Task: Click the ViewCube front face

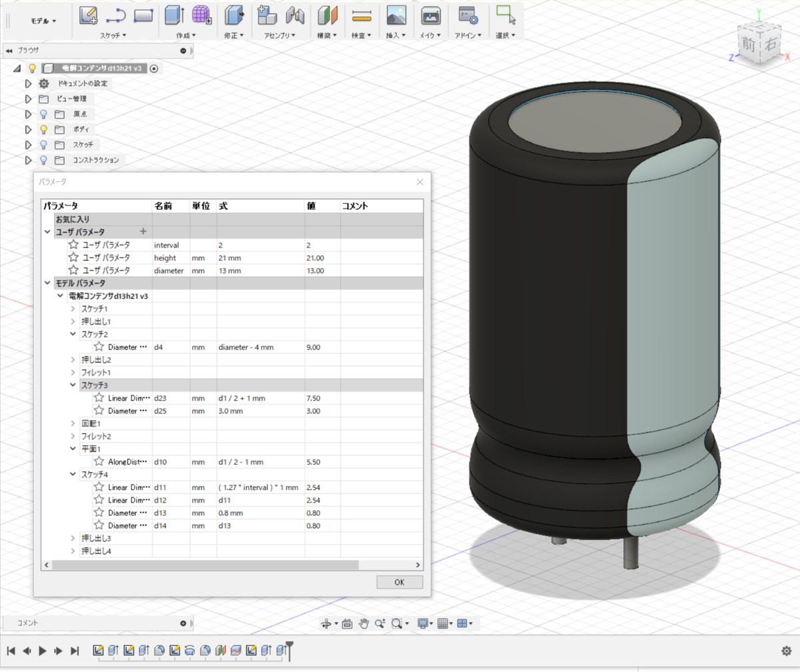Action: point(749,45)
